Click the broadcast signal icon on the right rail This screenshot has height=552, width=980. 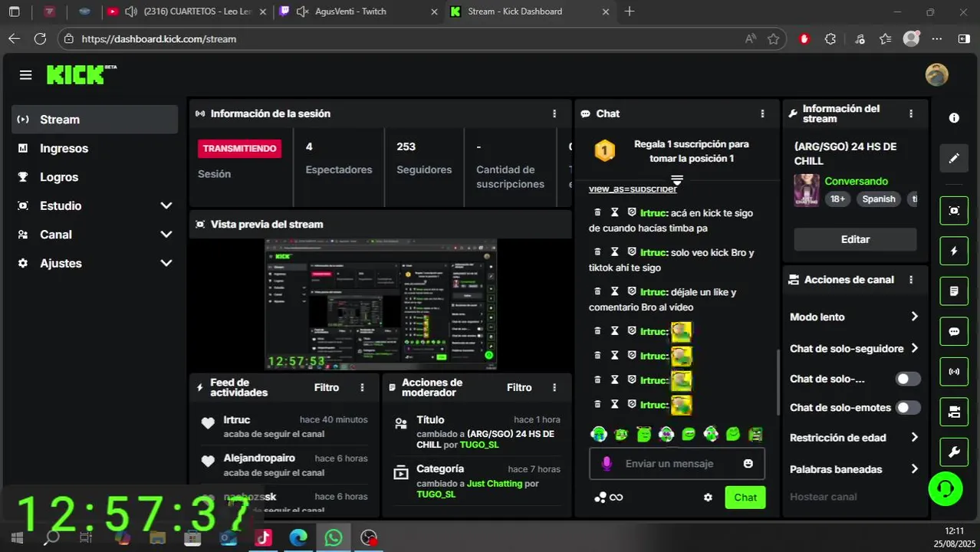(x=954, y=372)
